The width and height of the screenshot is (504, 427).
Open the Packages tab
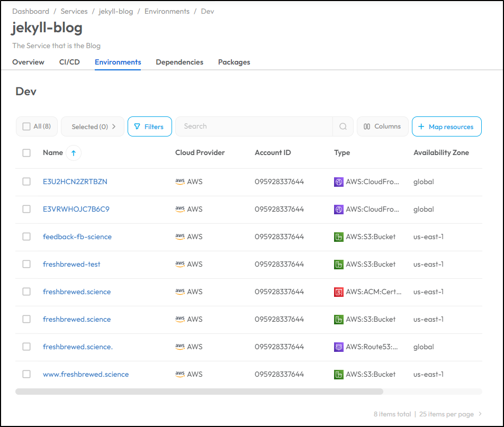(234, 62)
